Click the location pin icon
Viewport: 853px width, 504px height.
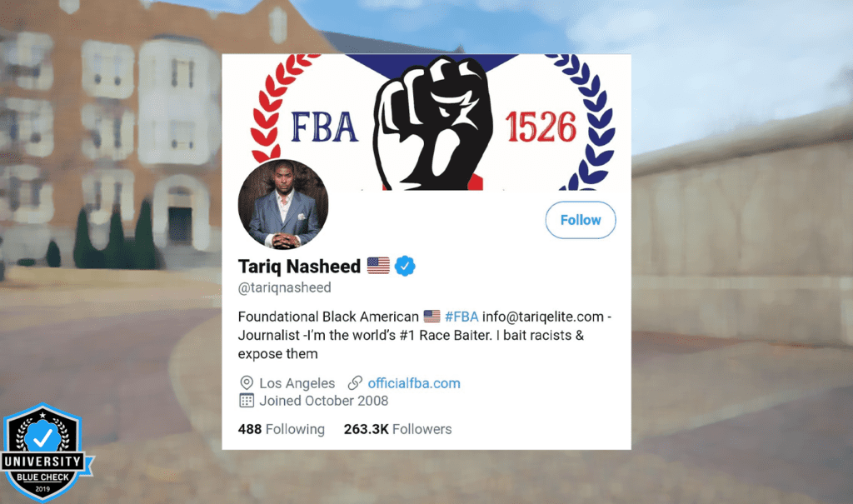(247, 382)
